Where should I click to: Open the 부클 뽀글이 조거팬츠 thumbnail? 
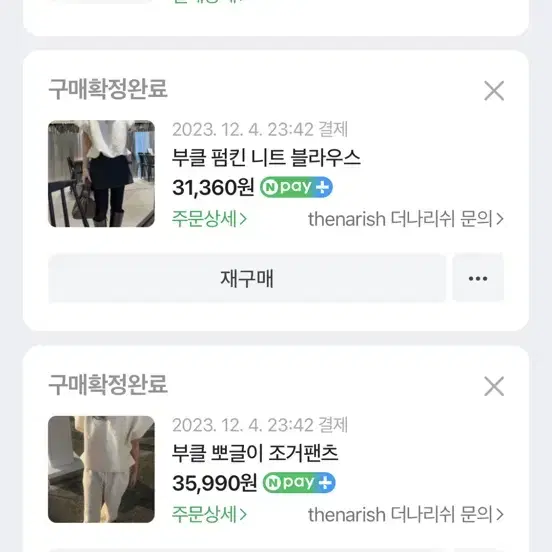(x=101, y=469)
